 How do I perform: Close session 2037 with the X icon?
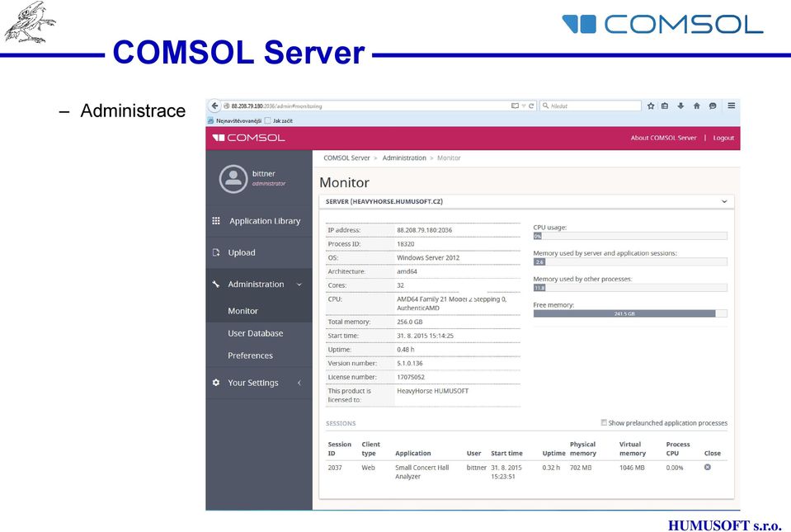[707, 468]
